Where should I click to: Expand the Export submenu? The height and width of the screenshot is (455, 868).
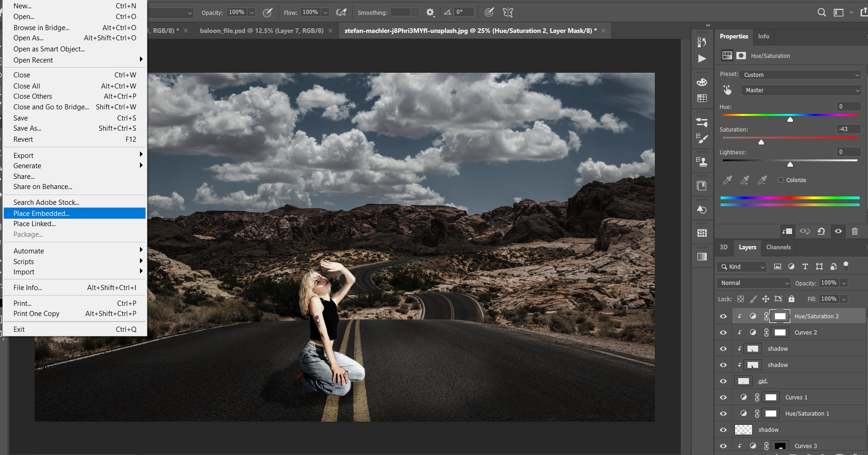75,155
